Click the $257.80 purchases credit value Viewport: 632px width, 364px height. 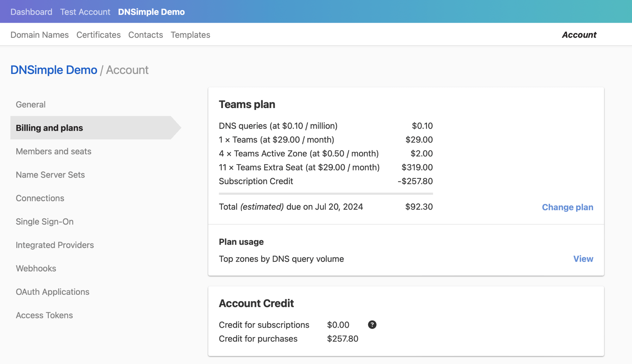[343, 339]
